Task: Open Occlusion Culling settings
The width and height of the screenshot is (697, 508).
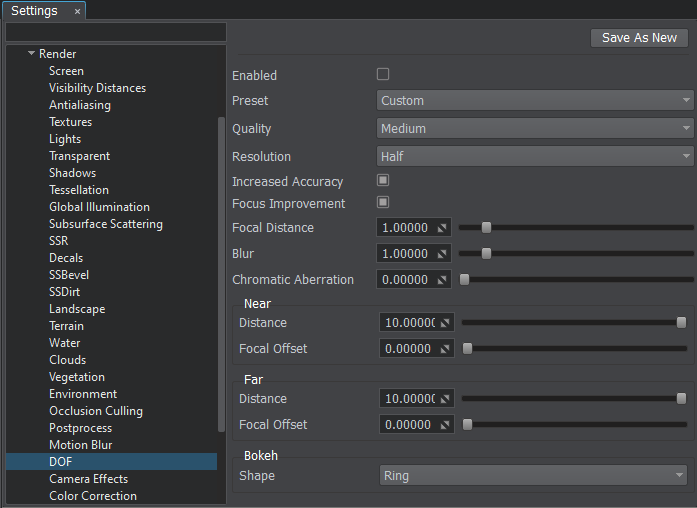Action: [x=96, y=411]
